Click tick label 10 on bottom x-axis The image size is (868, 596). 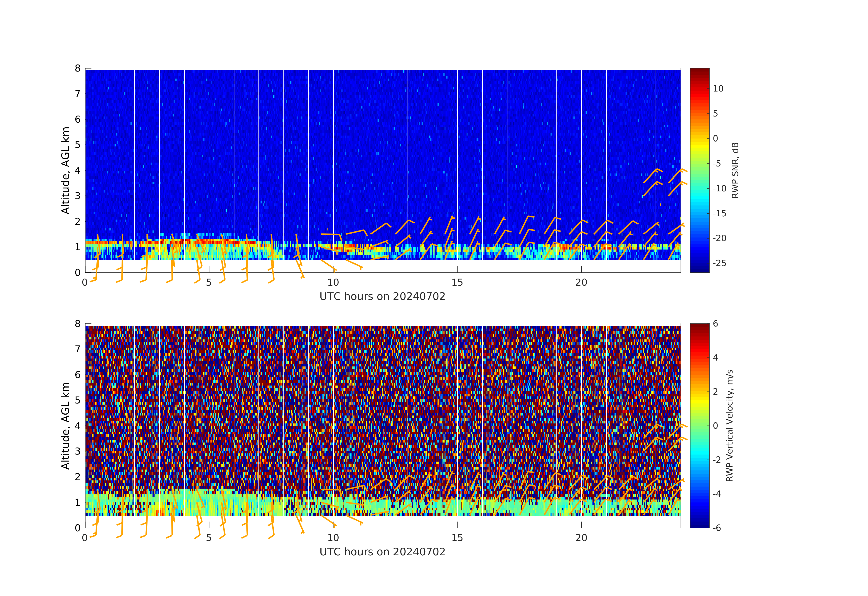pyautogui.click(x=333, y=538)
